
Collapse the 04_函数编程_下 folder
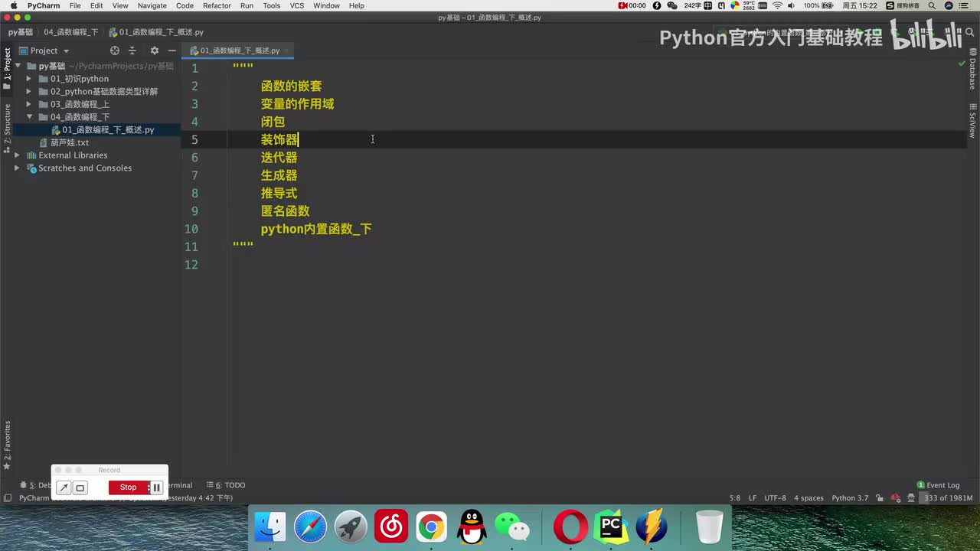pyautogui.click(x=29, y=117)
